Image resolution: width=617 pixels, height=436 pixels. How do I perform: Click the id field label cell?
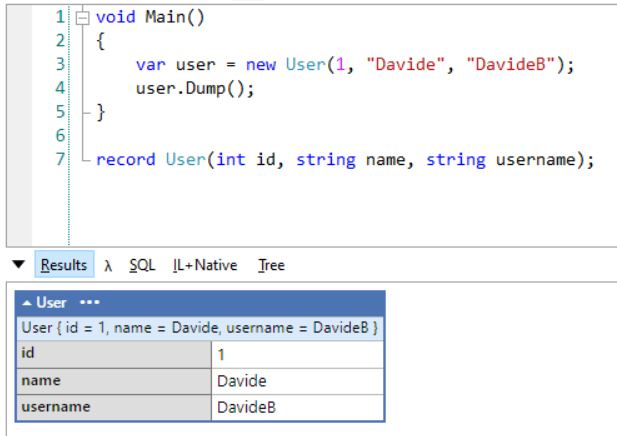114,354
